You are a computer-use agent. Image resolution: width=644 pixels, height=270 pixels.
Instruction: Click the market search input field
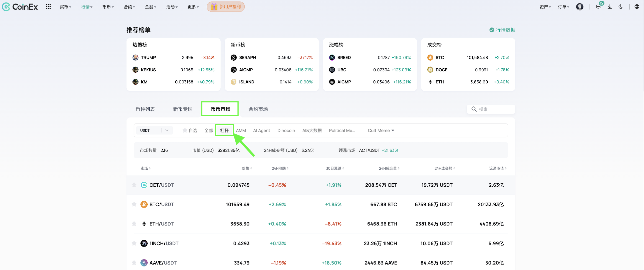pos(491,109)
